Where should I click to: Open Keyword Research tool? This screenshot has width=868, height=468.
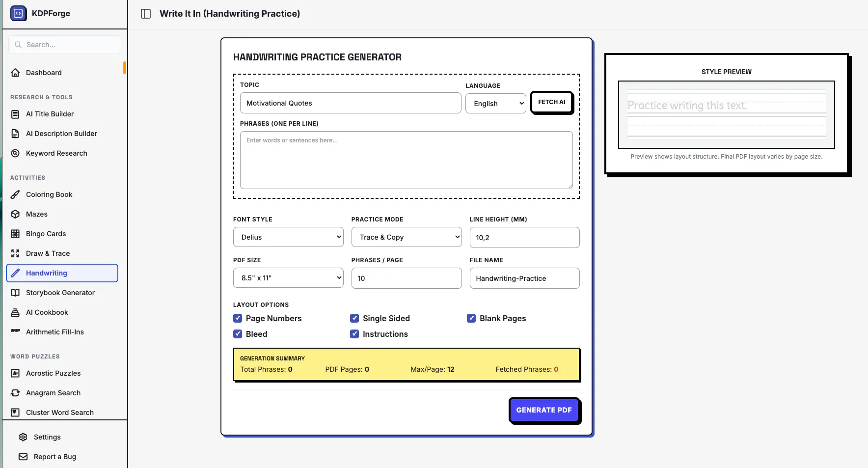coord(62,153)
